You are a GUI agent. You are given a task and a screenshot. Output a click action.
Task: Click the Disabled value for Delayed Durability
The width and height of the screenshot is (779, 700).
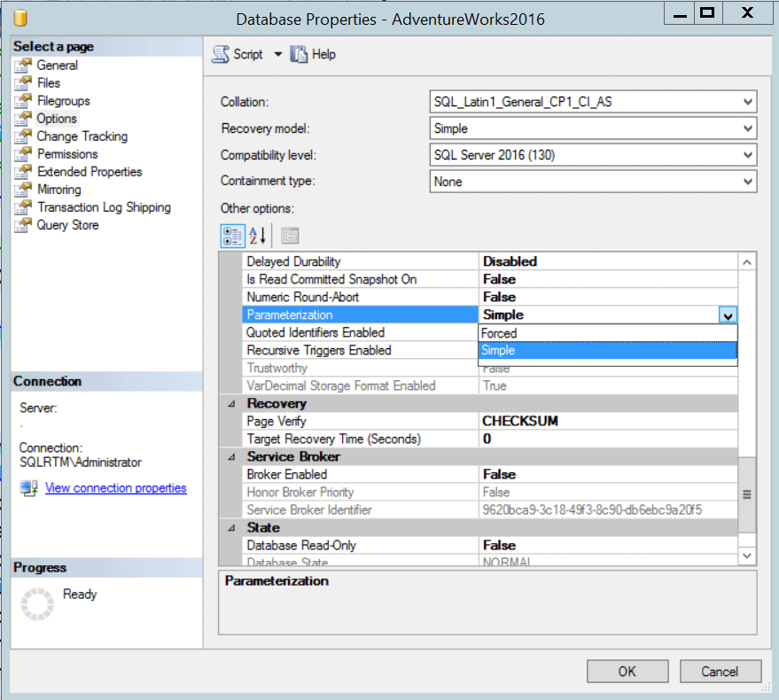click(x=608, y=261)
